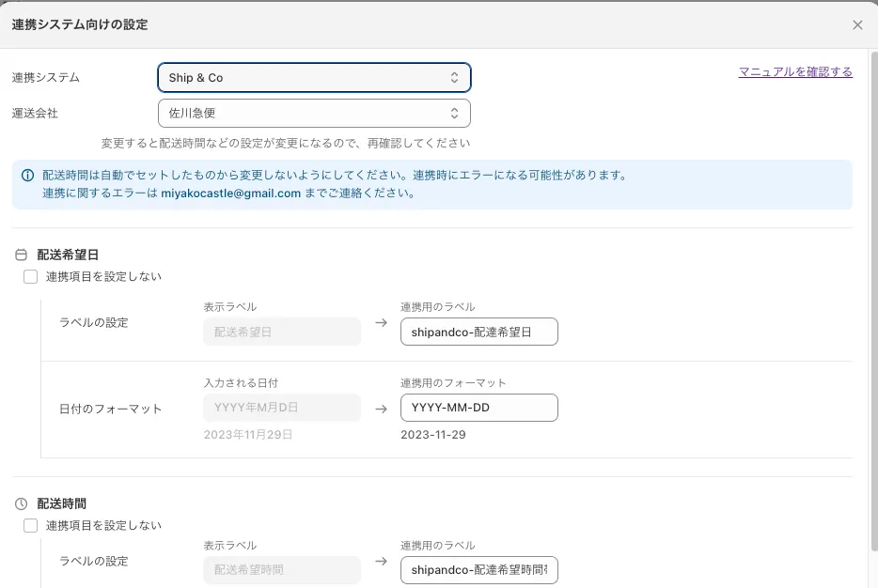Click the arrow icon in 配送希望日 ラベルの設定 row
The height and width of the screenshot is (588, 878).
[x=381, y=323]
